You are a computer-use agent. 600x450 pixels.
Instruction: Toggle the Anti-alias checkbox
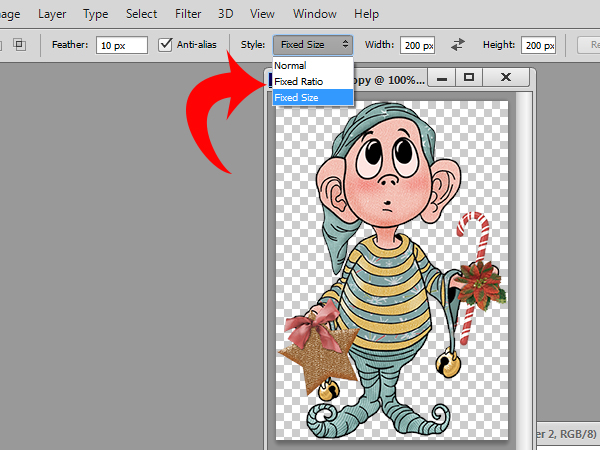coord(166,45)
